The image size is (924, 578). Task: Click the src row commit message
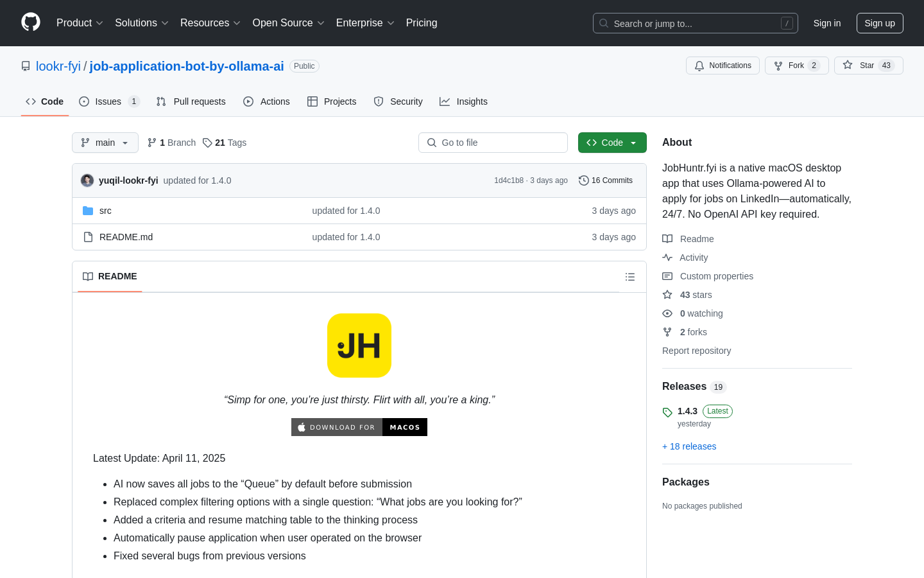click(x=346, y=211)
